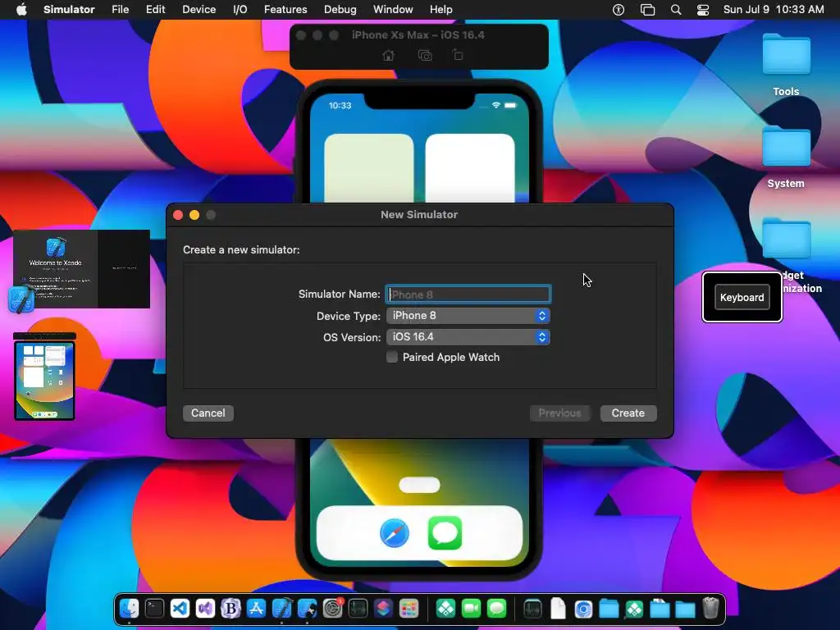Open purple Visual Studio from the Dock
Screen dimensions: 840x630
click(x=205, y=609)
